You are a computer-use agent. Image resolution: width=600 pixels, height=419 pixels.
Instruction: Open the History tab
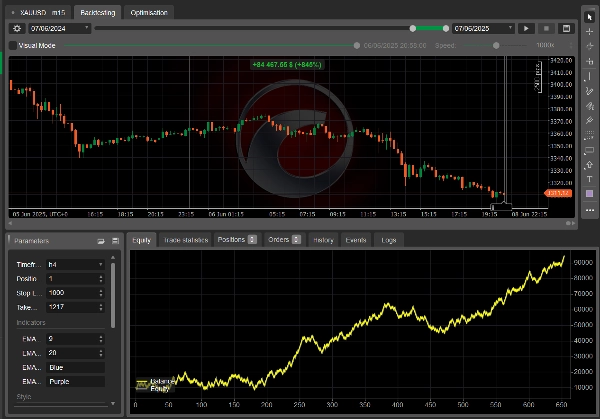322,240
